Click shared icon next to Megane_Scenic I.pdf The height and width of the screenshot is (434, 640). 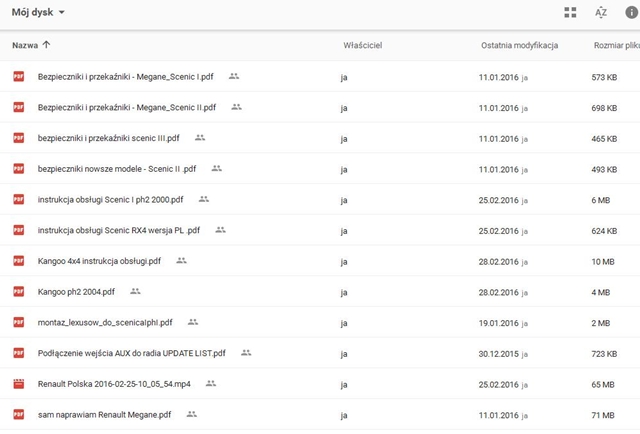(x=234, y=76)
